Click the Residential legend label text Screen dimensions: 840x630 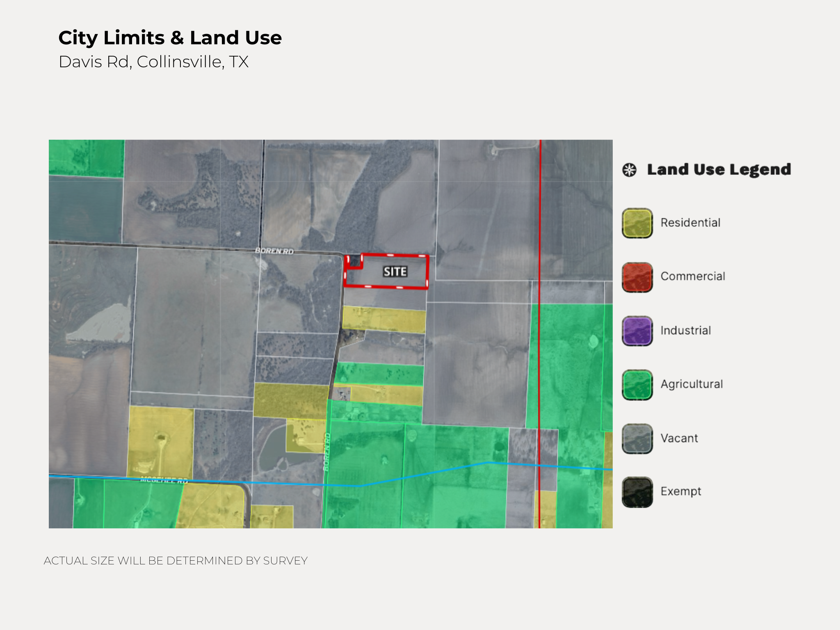tap(690, 223)
